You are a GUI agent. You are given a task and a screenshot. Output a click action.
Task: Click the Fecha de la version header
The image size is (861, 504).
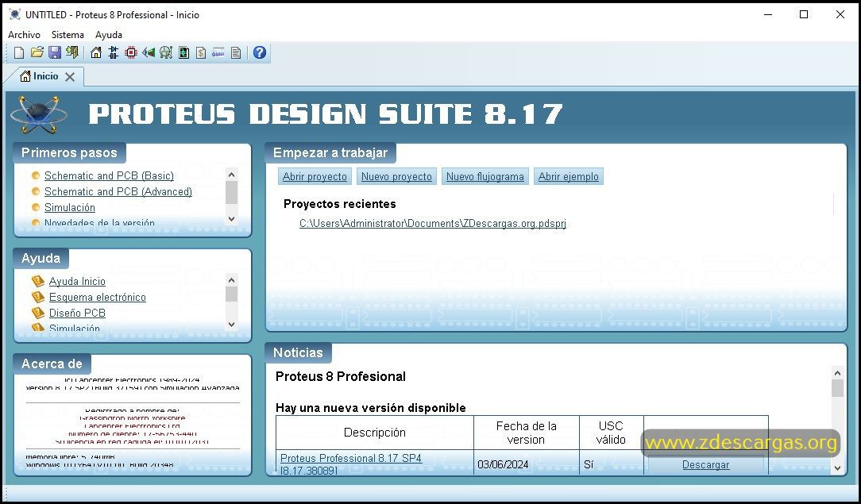click(x=526, y=433)
